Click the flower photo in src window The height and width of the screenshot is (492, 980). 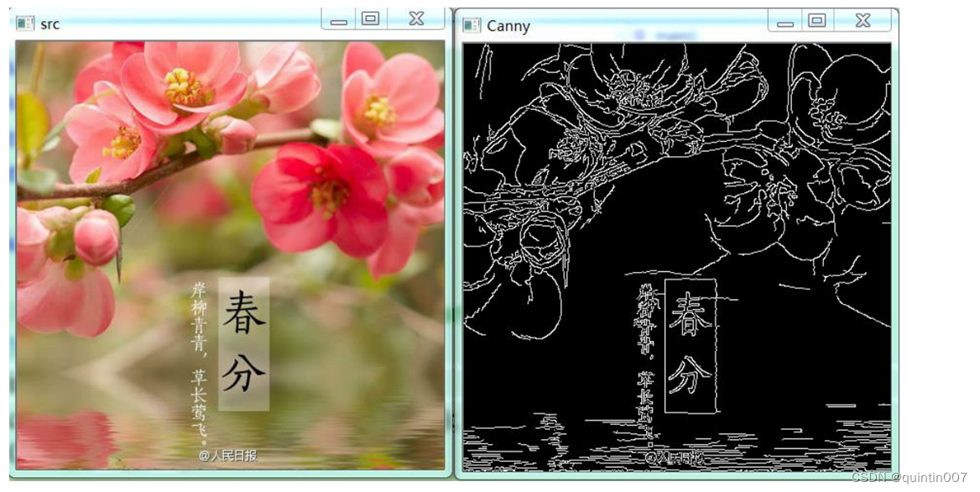pos(231,255)
